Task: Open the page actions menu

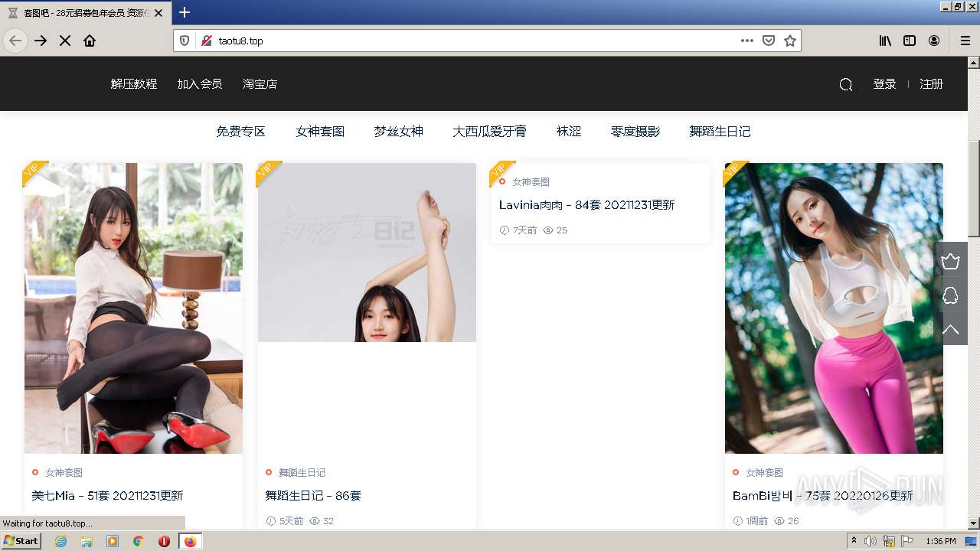Action: (x=747, y=41)
